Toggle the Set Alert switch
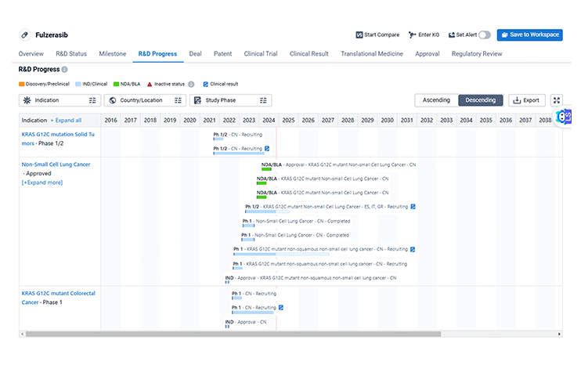This screenshot has width=588, height=369. (485, 34)
